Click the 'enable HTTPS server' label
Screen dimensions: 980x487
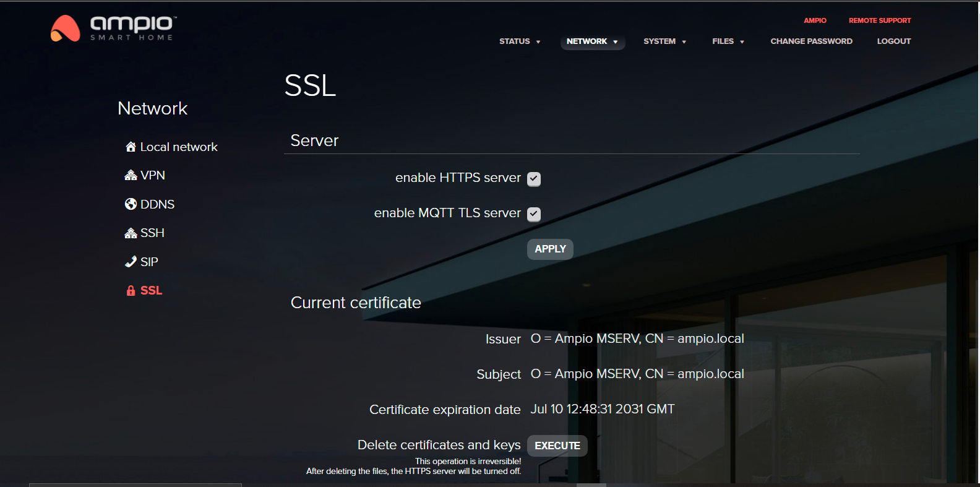click(458, 178)
